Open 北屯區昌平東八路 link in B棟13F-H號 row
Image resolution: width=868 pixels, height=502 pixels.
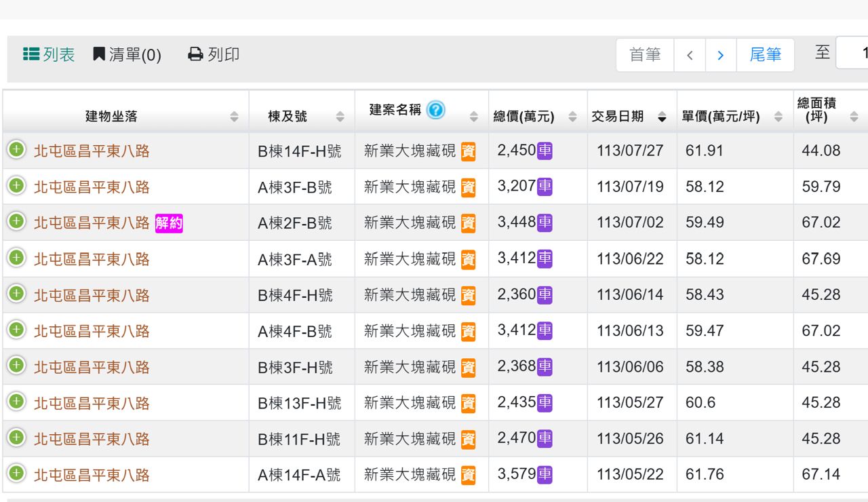92,403
